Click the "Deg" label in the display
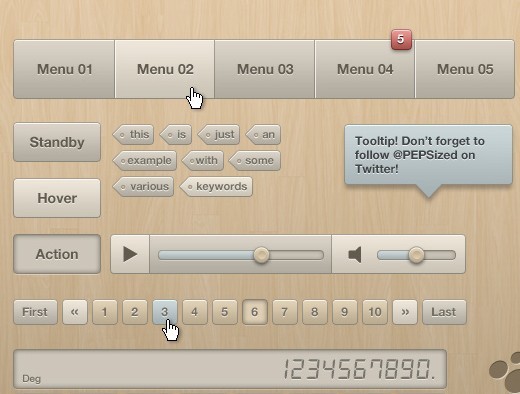Viewport: 520px width, 394px height. 32,379
